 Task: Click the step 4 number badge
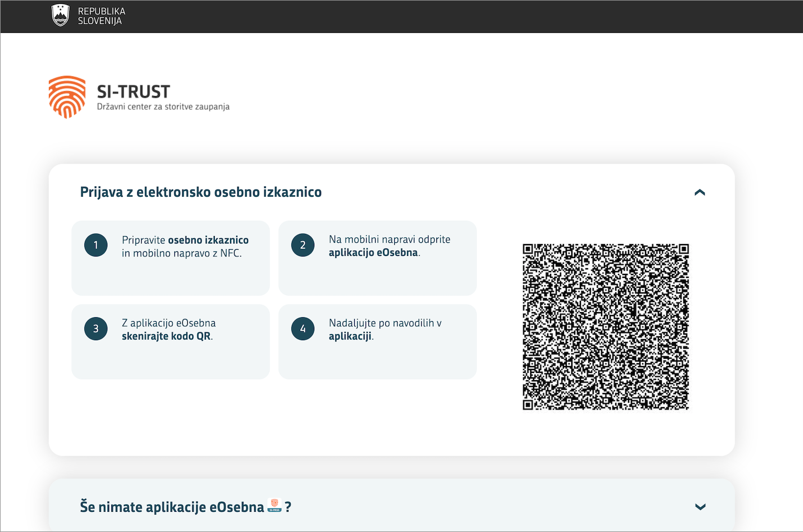303,329
